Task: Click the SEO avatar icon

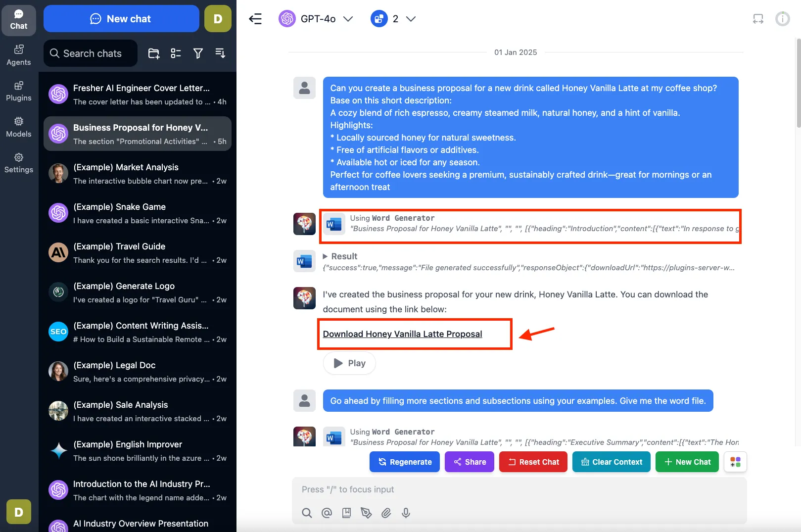Action: pos(58,332)
